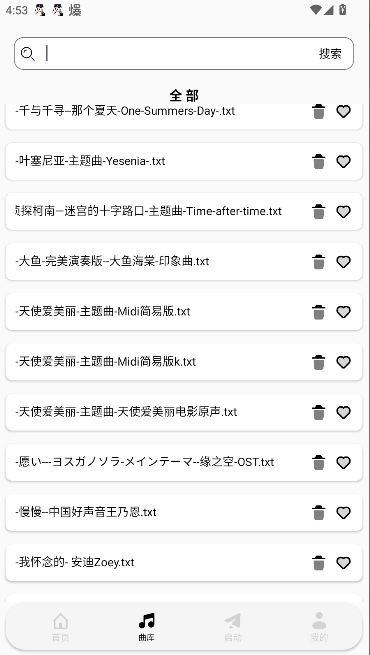Delete 我怀念的- 安迪Zoey.txt
This screenshot has width=370, height=655.
click(319, 562)
